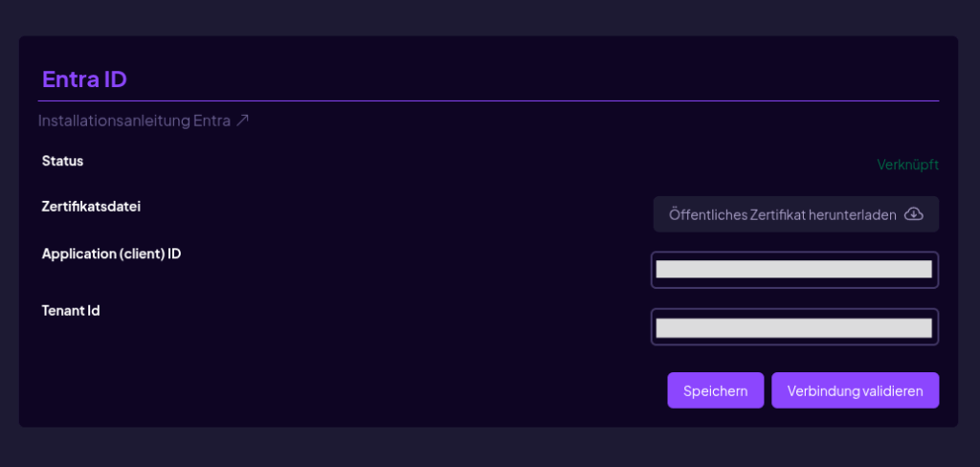
Task: Click the Status row label
Action: coord(62,161)
